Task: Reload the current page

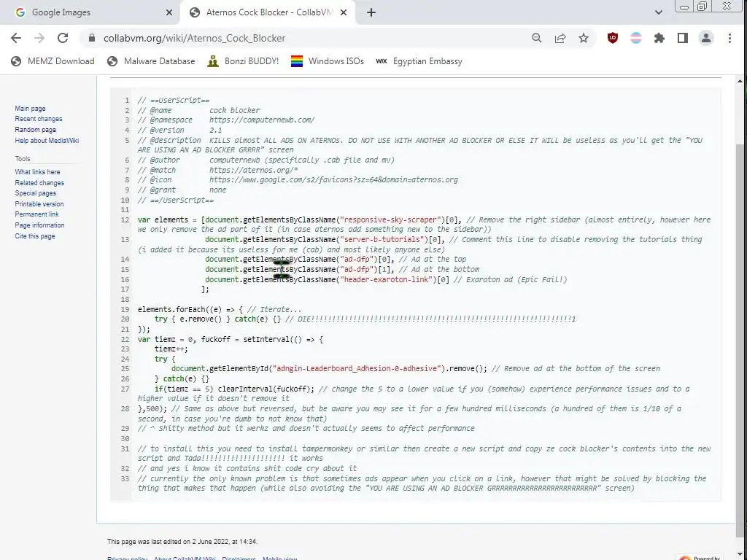Action: [x=63, y=38]
